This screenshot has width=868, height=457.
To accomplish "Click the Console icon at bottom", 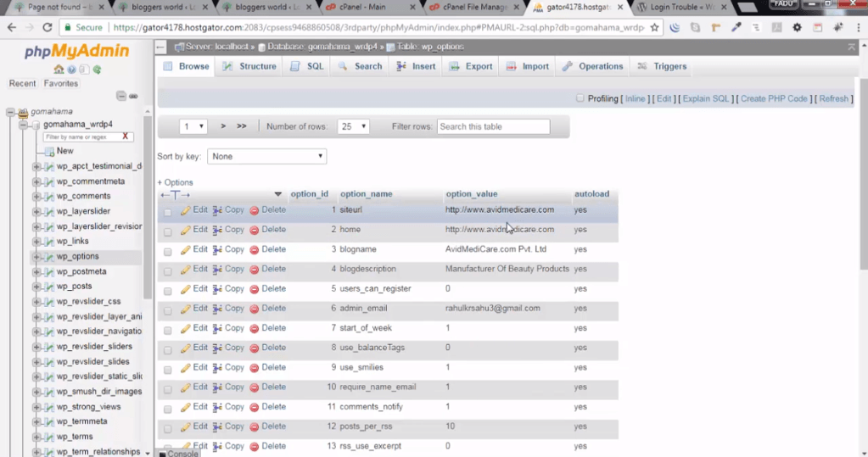I will [162, 454].
